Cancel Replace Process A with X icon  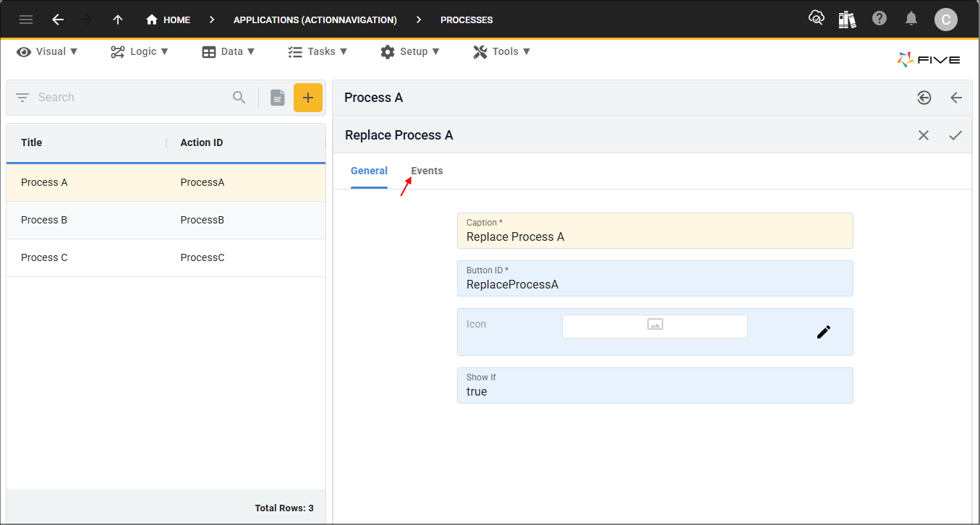click(x=924, y=135)
